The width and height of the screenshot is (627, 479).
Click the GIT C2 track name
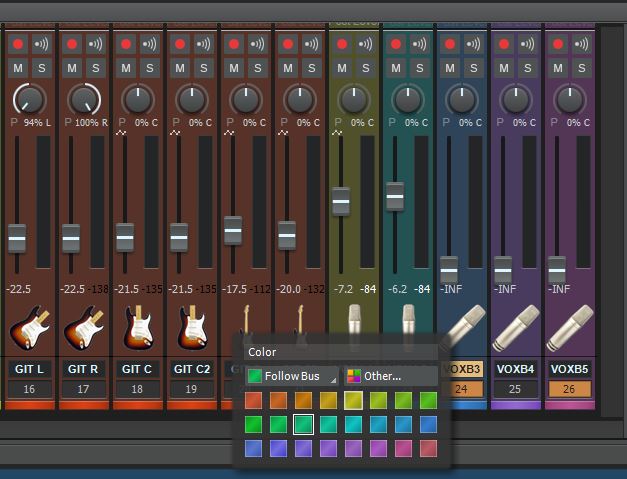[x=191, y=369]
